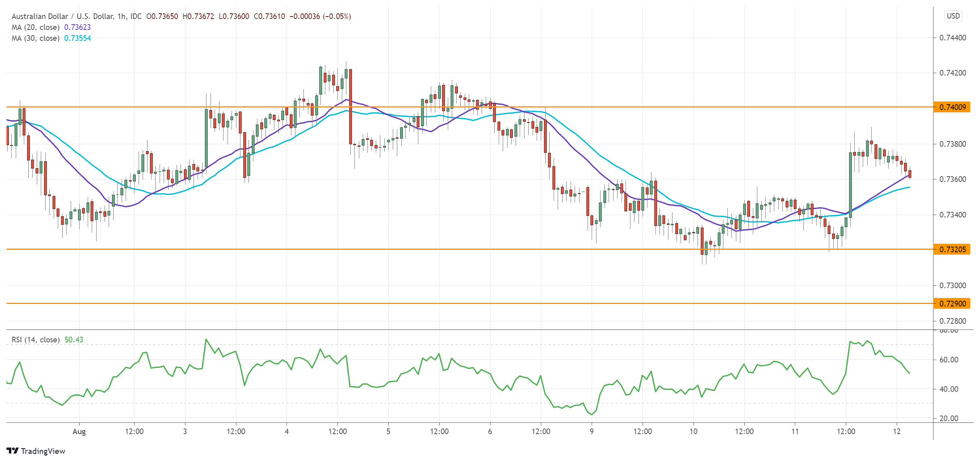Click the TradingView logo

point(36,451)
